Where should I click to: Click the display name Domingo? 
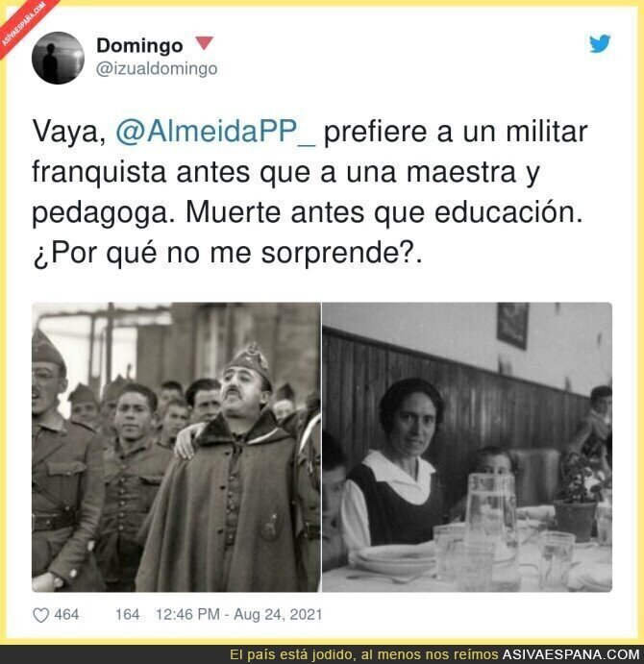139,45
